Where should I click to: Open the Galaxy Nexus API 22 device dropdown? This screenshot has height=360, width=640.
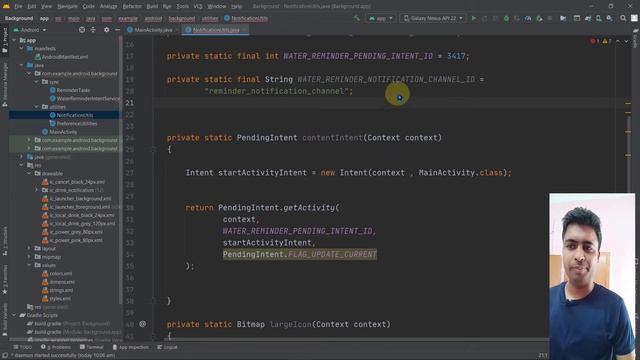click(x=433, y=18)
